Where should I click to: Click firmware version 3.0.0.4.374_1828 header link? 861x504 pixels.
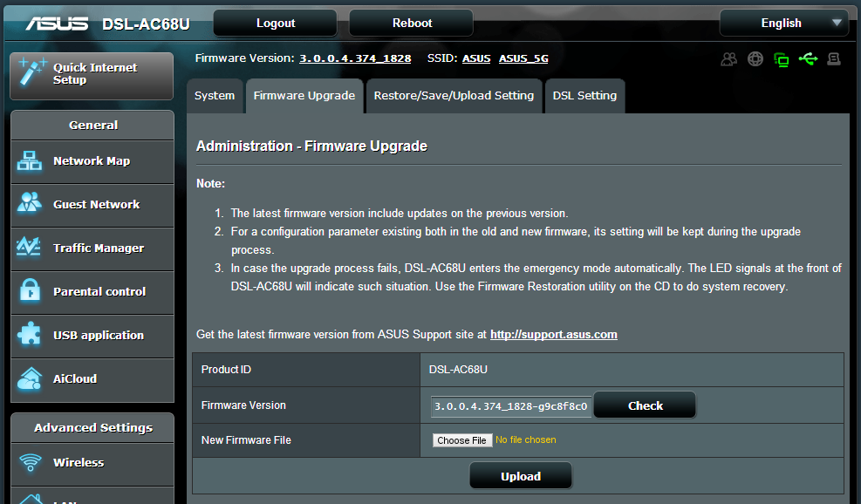pos(355,58)
